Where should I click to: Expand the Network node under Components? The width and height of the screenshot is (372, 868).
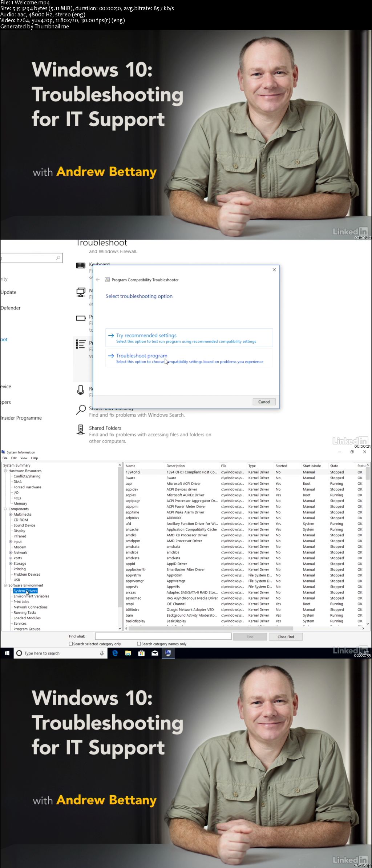pyautogui.click(x=11, y=552)
